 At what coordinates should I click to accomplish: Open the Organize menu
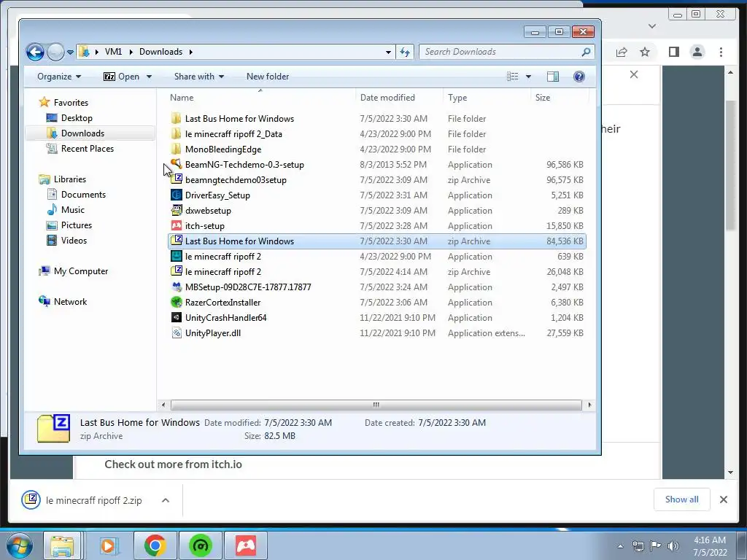(59, 77)
